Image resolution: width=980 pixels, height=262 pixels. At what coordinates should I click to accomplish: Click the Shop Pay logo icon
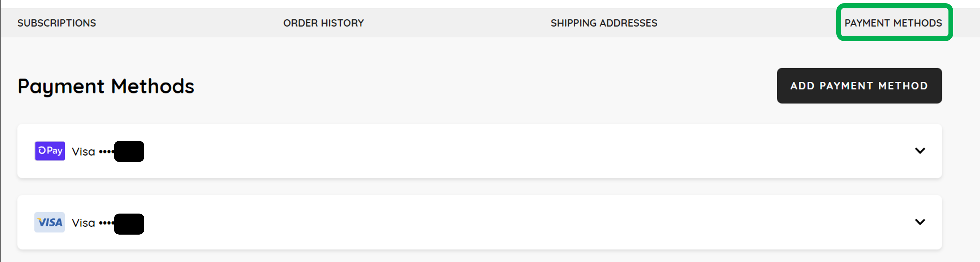(x=50, y=151)
